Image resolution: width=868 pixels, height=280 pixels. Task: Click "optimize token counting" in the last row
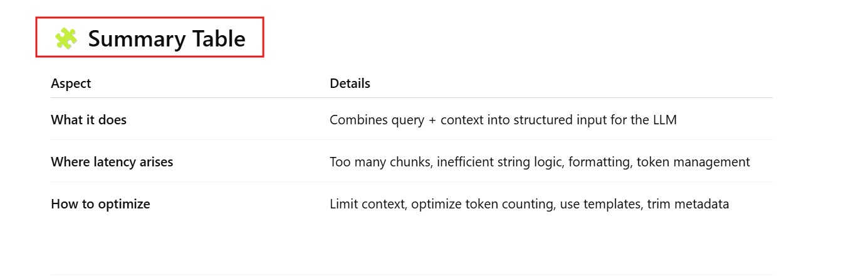coord(481,204)
